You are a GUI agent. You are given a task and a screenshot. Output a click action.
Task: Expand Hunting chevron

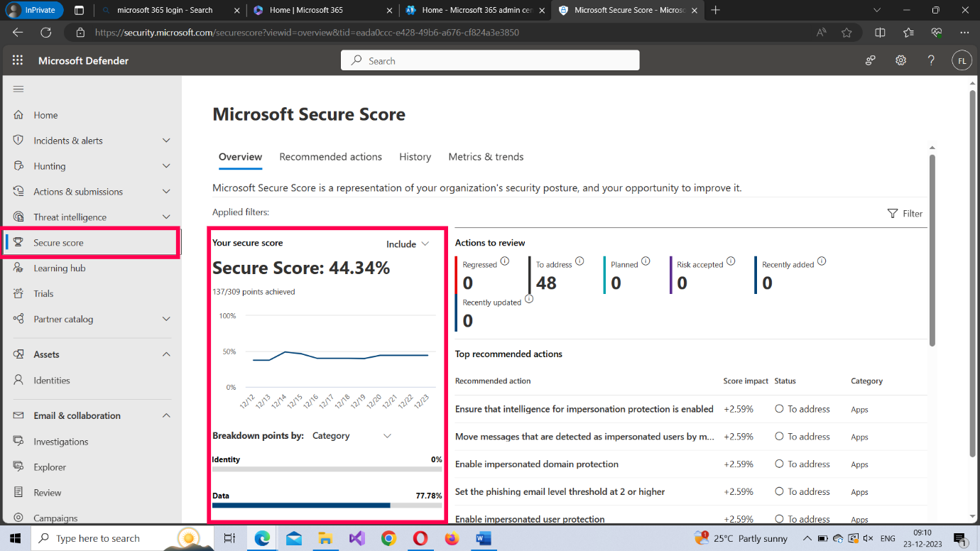click(166, 165)
